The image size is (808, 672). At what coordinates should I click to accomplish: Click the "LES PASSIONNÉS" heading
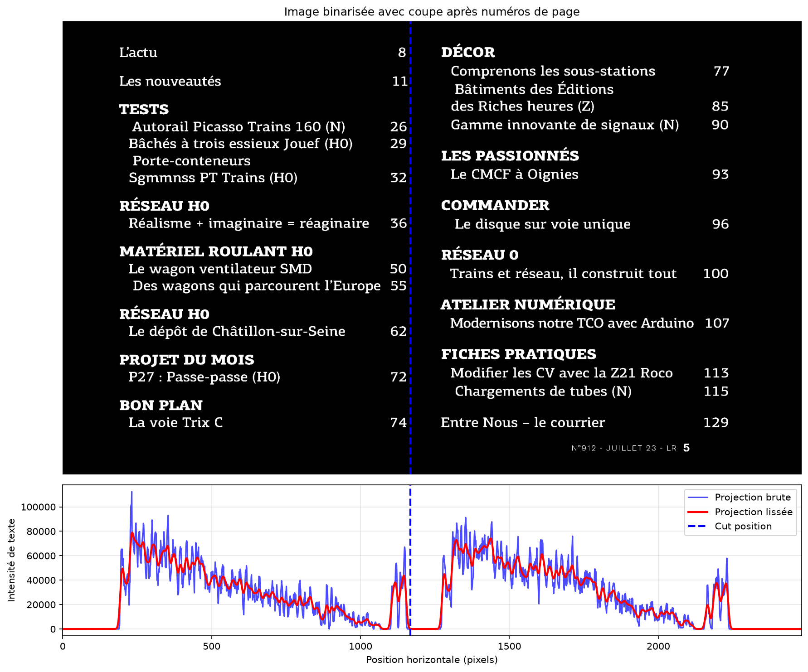click(510, 155)
